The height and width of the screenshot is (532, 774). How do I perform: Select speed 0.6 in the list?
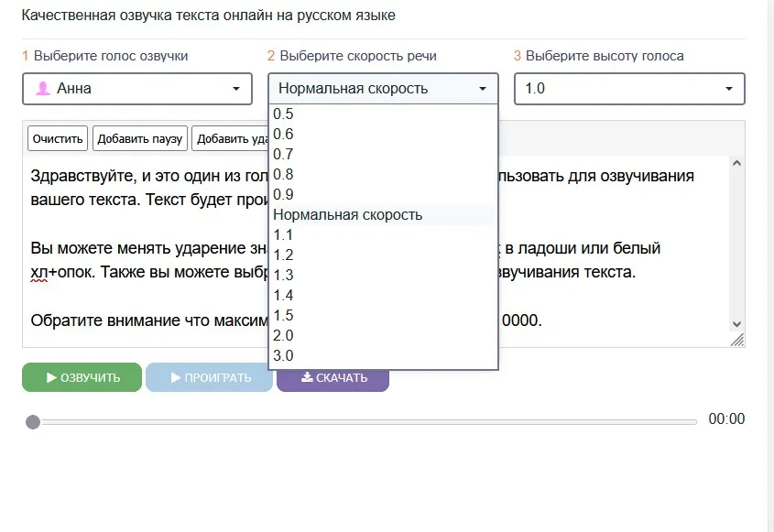(x=383, y=135)
